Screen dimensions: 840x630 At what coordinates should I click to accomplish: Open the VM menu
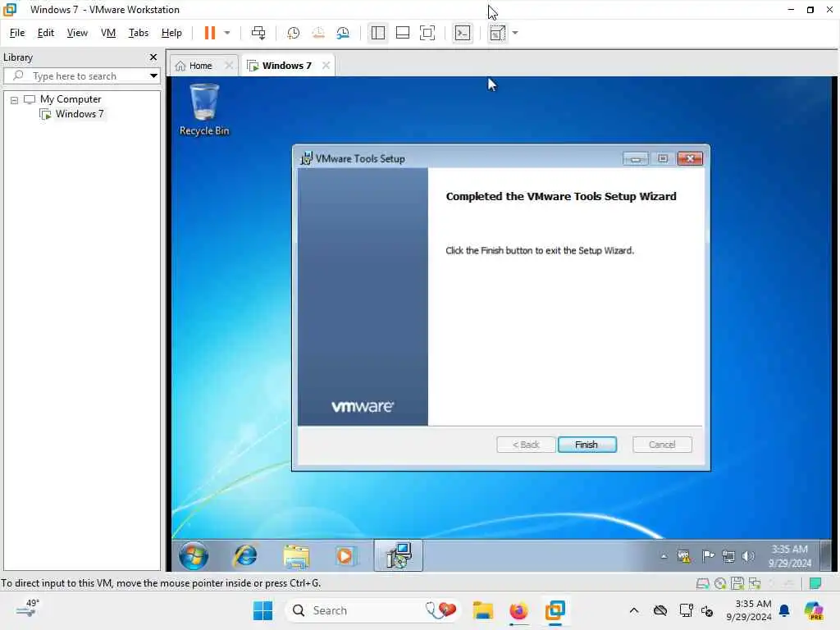point(108,33)
